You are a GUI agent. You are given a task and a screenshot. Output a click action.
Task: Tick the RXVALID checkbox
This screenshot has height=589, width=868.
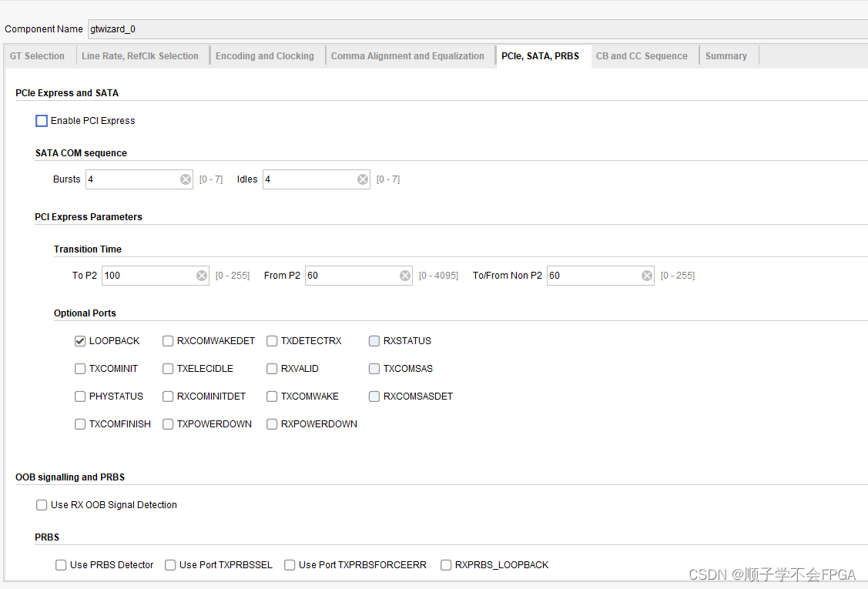point(272,369)
